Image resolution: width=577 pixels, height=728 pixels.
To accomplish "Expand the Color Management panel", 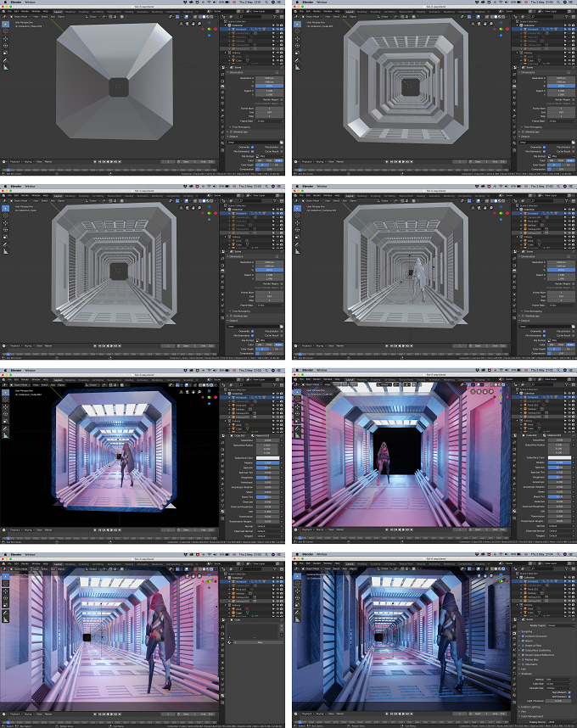I will 530,716.
